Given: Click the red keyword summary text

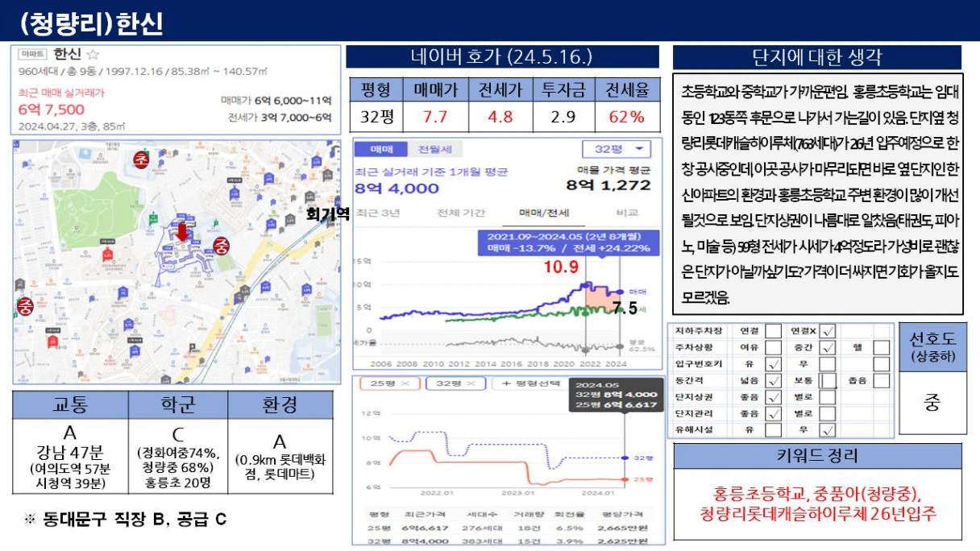Looking at the screenshot, I should point(817,503).
